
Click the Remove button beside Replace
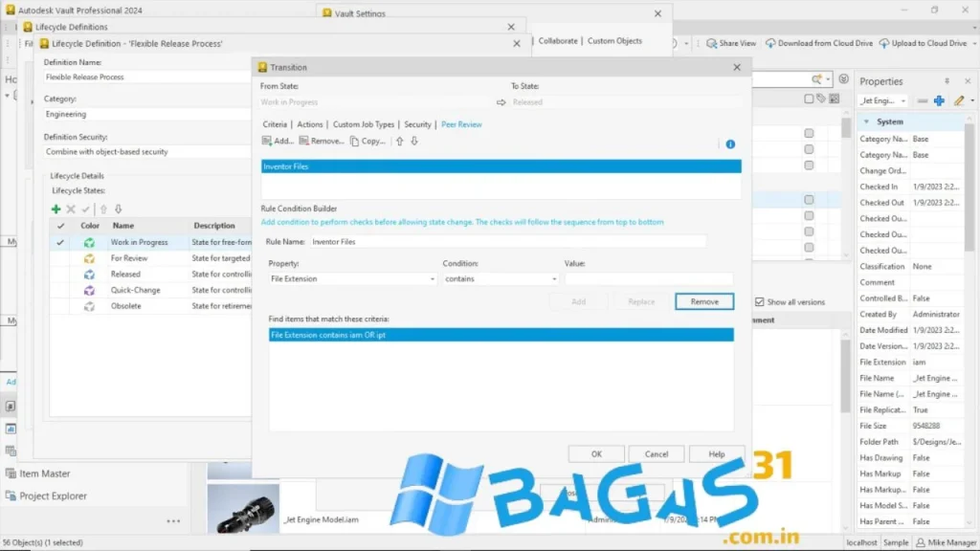704,301
